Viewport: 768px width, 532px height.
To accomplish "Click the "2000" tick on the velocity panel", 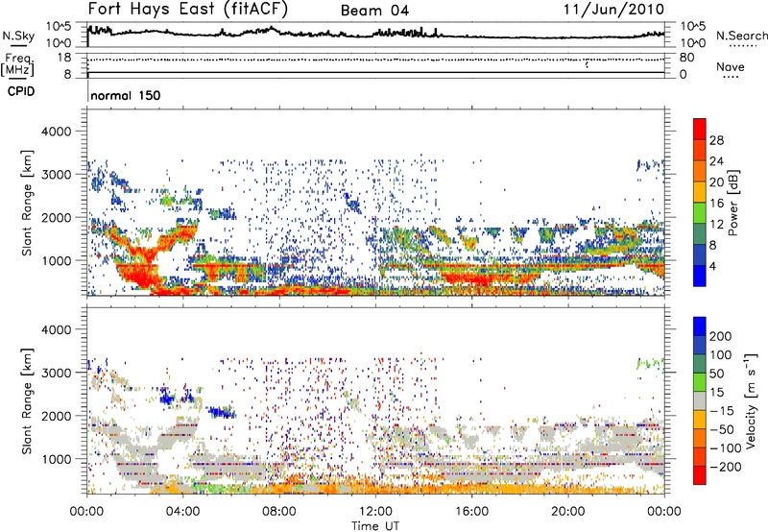I will [56, 416].
